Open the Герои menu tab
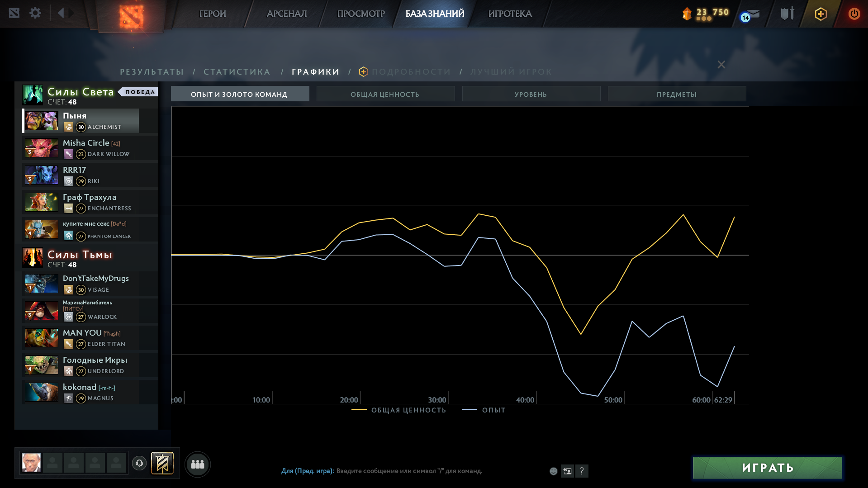868x488 pixels. pos(213,14)
